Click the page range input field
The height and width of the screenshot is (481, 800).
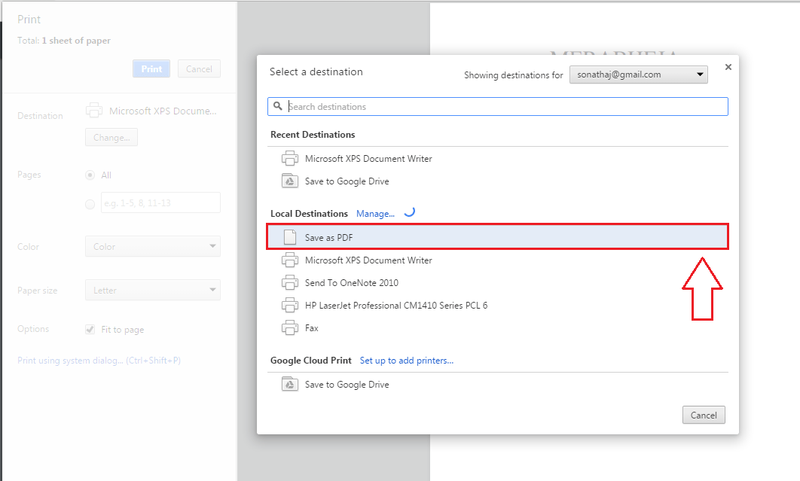pos(161,202)
